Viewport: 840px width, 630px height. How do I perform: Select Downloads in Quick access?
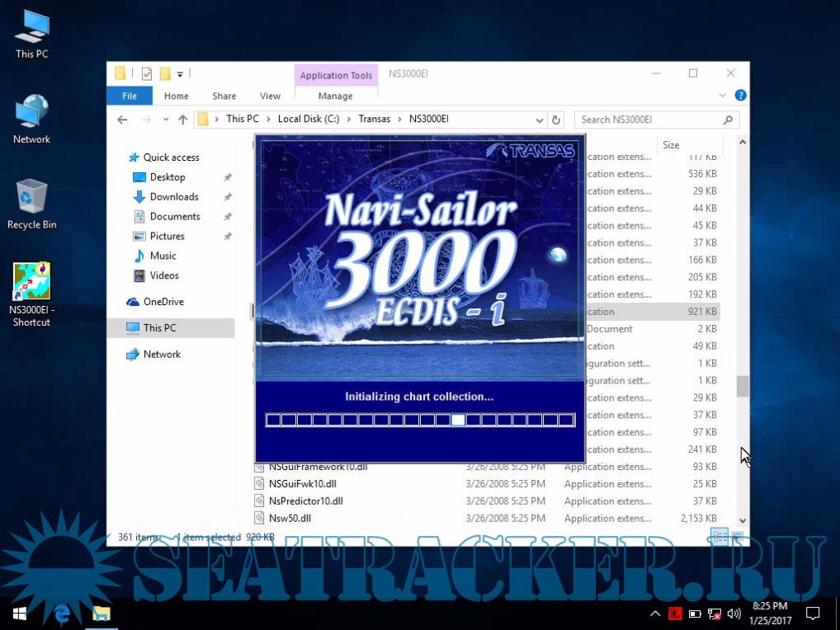pyautogui.click(x=173, y=197)
